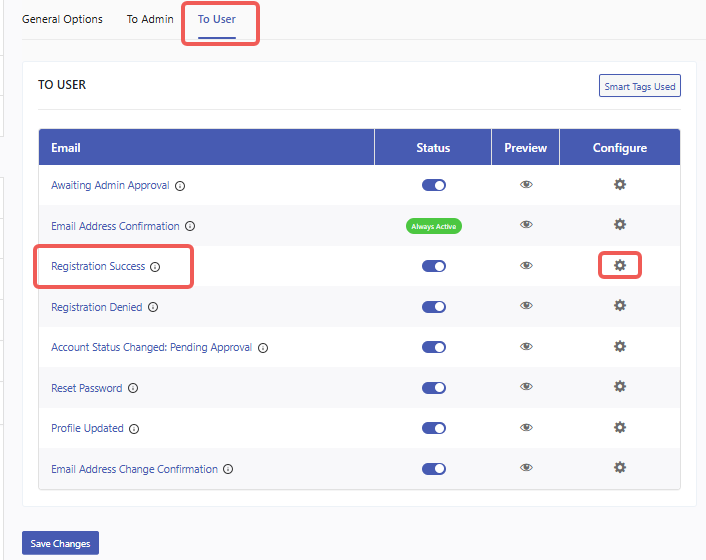Toggle the Reset Password email status
The height and width of the screenshot is (560, 706).
(x=434, y=387)
